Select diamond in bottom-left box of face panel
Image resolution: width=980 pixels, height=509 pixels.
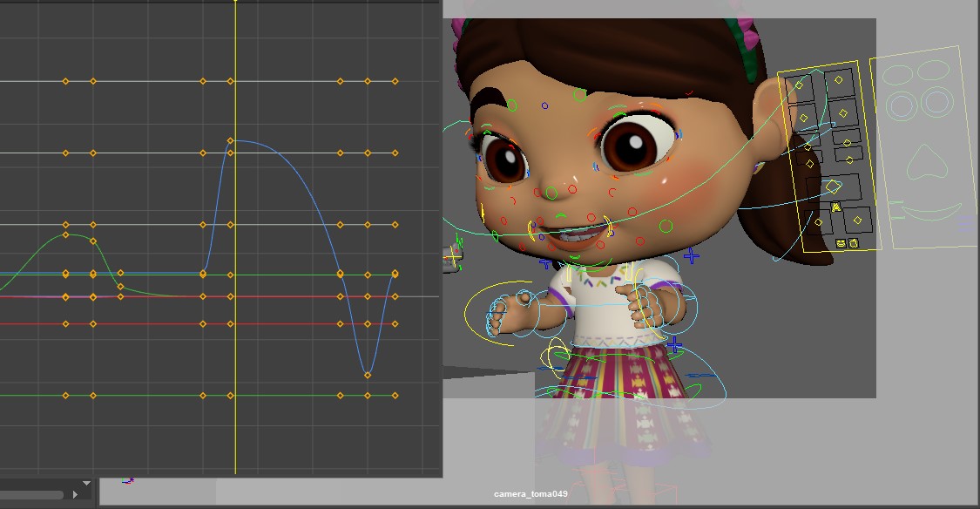click(819, 222)
